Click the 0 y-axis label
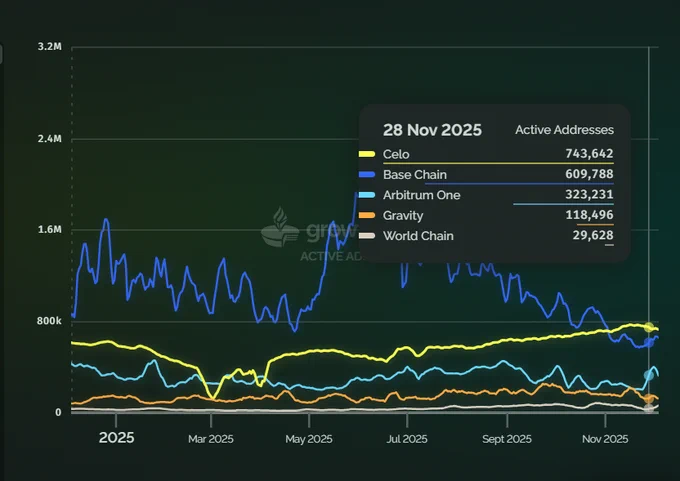Viewport: 680px width, 481px height. (x=58, y=412)
